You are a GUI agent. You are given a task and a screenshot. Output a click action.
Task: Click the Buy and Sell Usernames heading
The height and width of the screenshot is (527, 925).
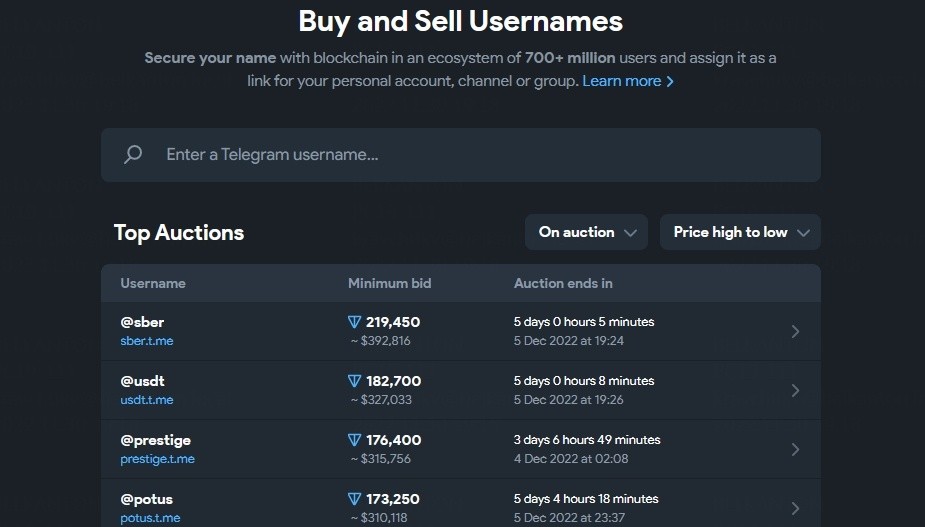[461, 22]
